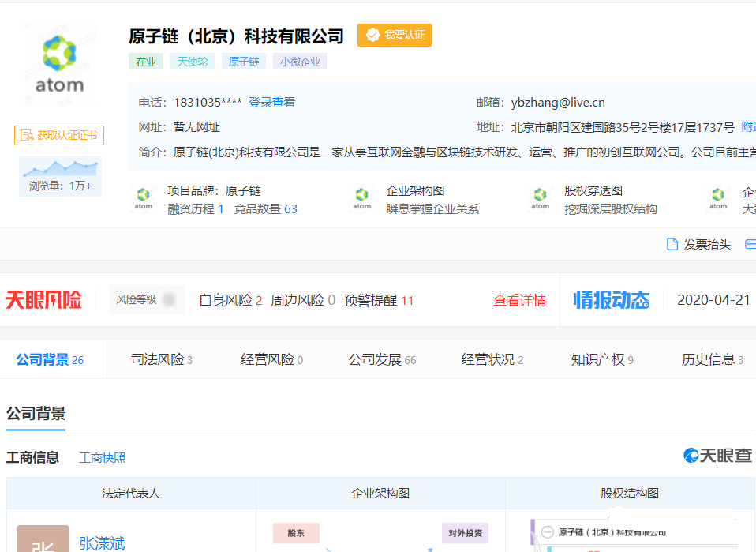Click the 张漾斌 legal representative name

point(102,543)
